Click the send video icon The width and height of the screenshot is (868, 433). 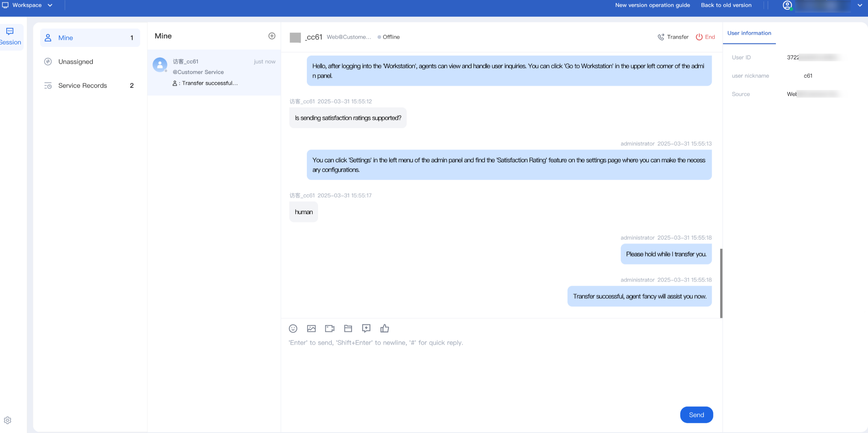pos(330,328)
